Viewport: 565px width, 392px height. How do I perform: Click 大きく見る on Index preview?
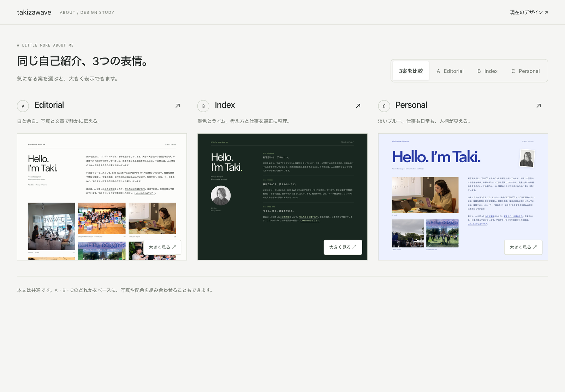click(343, 247)
